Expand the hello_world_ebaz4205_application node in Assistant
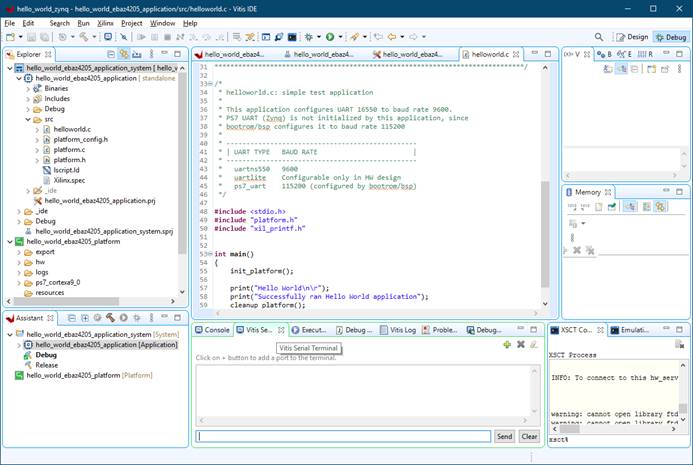 [18, 345]
